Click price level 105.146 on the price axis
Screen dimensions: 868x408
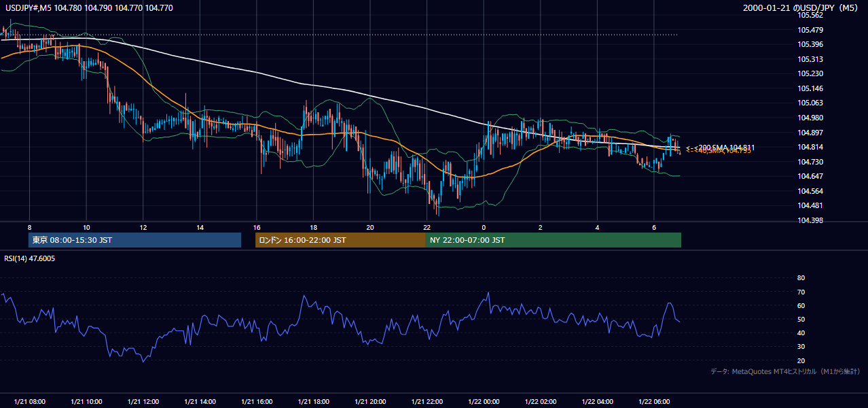[x=810, y=88]
